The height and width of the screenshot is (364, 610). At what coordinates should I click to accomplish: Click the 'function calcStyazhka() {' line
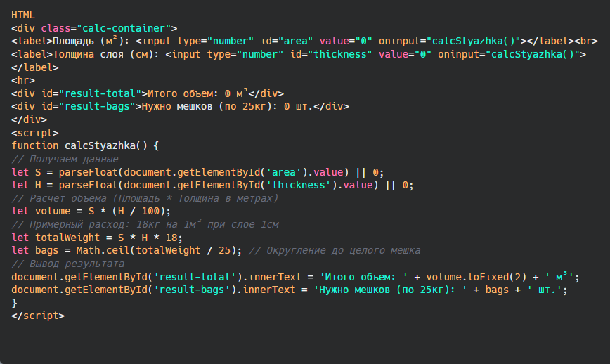(x=85, y=146)
